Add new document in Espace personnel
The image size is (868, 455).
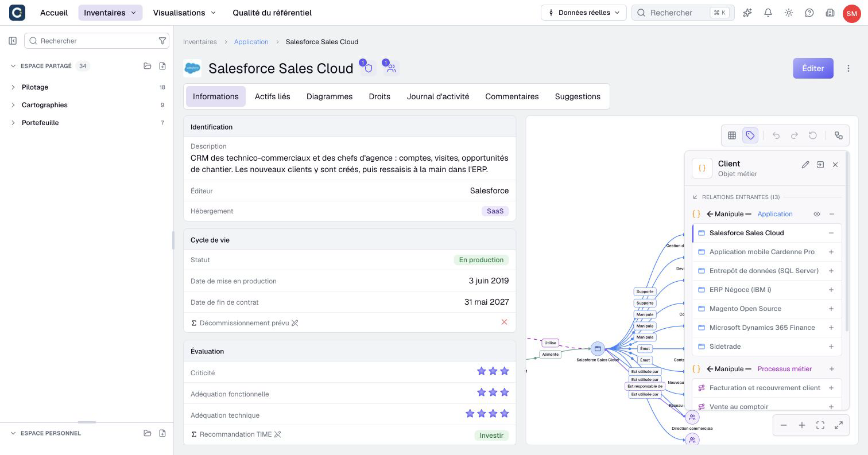(x=162, y=433)
